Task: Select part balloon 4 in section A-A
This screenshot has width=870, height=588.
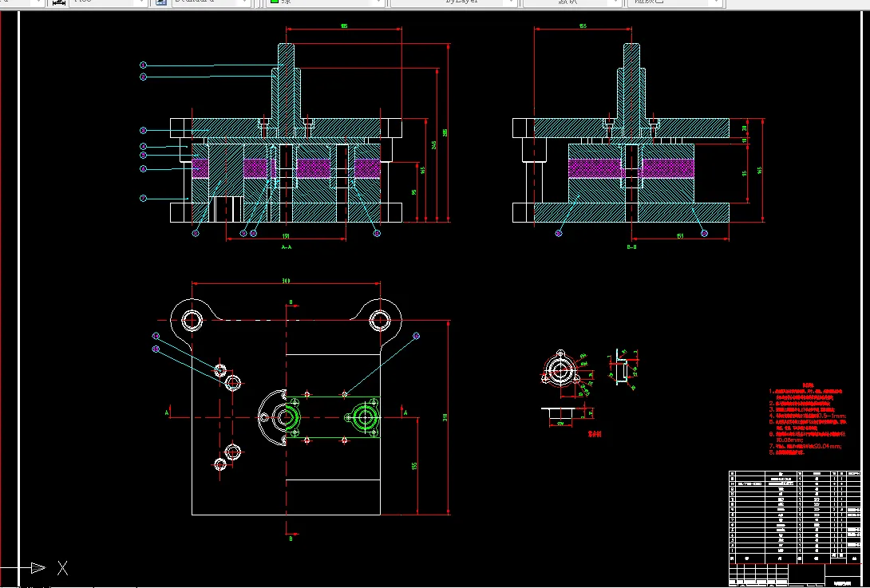Action: [143, 147]
